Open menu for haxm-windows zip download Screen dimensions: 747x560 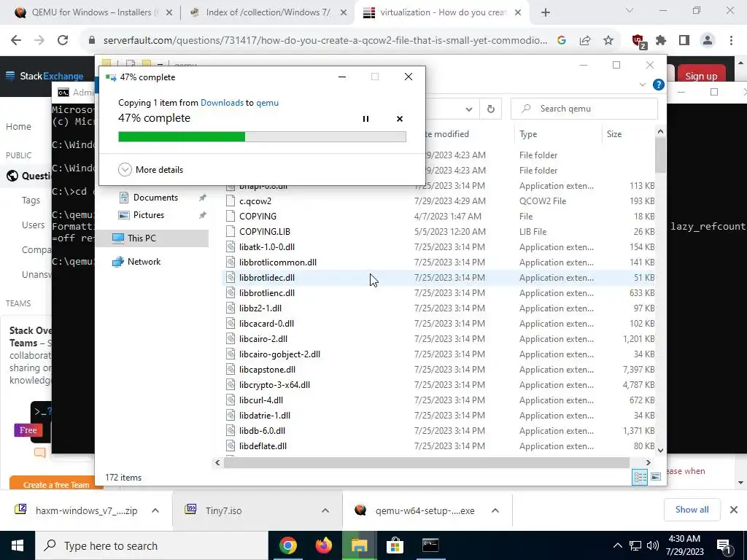155,510
